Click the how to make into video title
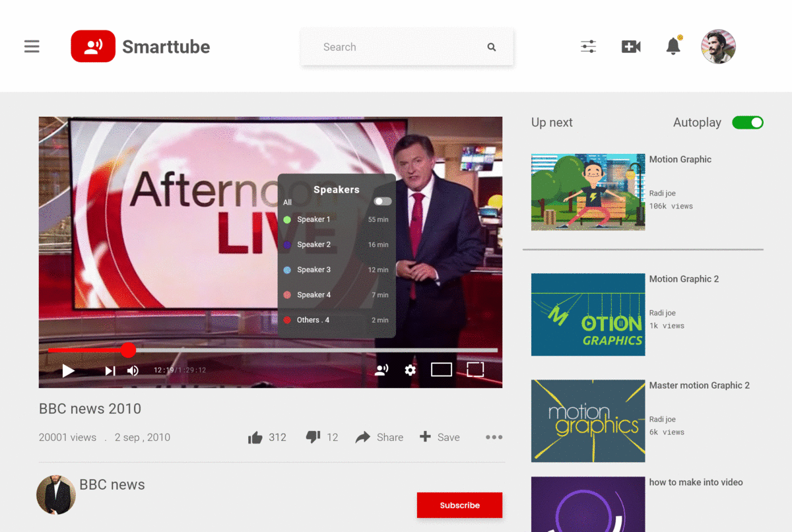792x532 pixels. coord(696,482)
